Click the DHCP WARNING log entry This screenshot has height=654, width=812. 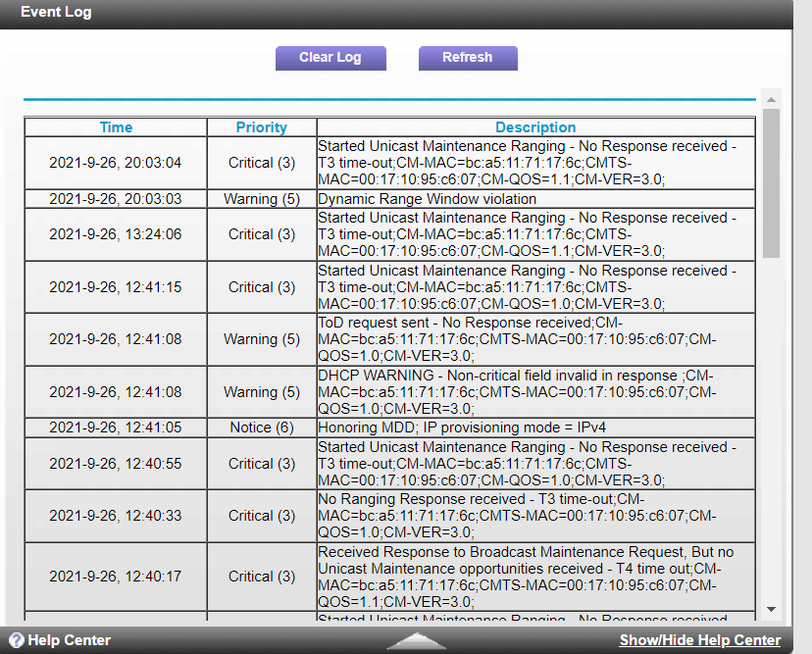(x=534, y=391)
